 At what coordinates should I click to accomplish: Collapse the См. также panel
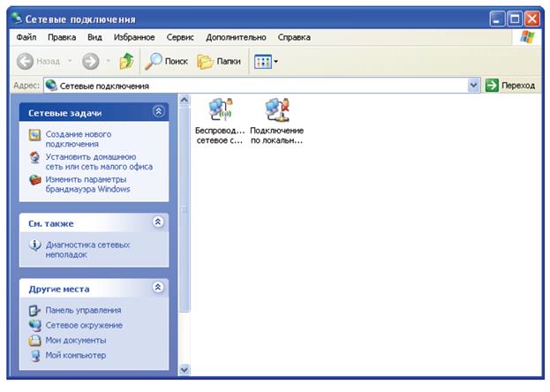(158, 222)
